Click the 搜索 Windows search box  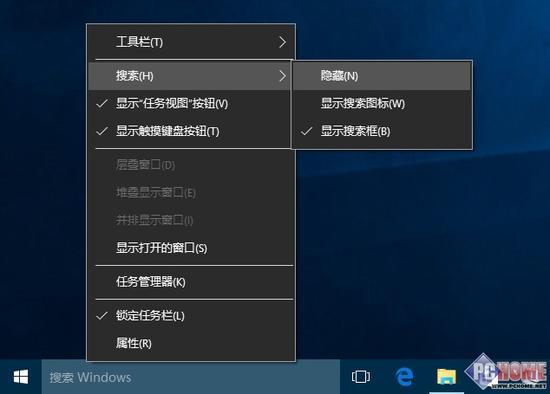click(191, 377)
